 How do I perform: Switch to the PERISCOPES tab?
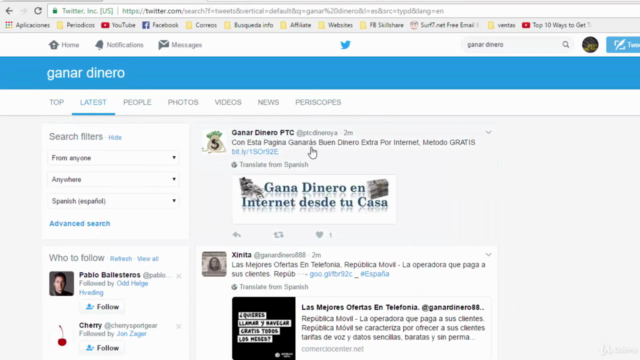318,102
